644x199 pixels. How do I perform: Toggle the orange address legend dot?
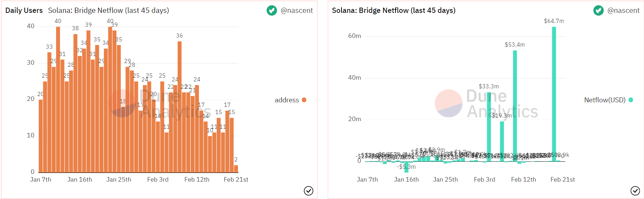304,100
